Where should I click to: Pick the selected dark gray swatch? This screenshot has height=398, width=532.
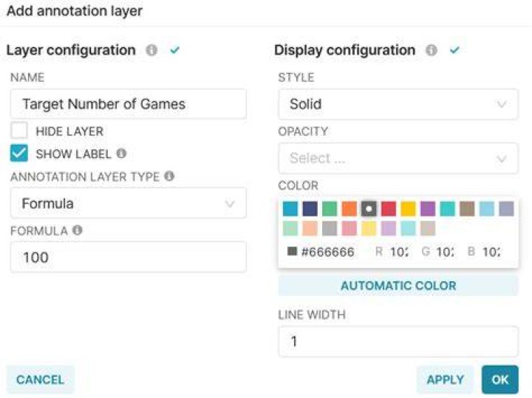tap(369, 209)
